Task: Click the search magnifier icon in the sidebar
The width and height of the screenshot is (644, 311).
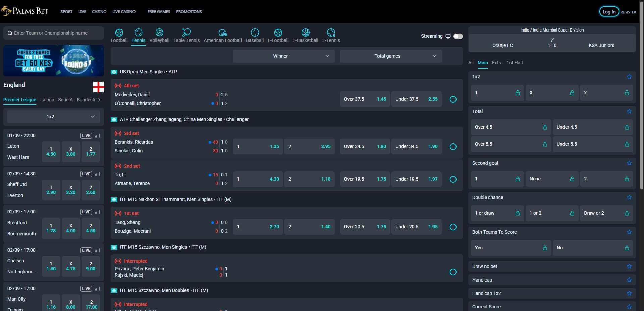Action: [x=10, y=33]
